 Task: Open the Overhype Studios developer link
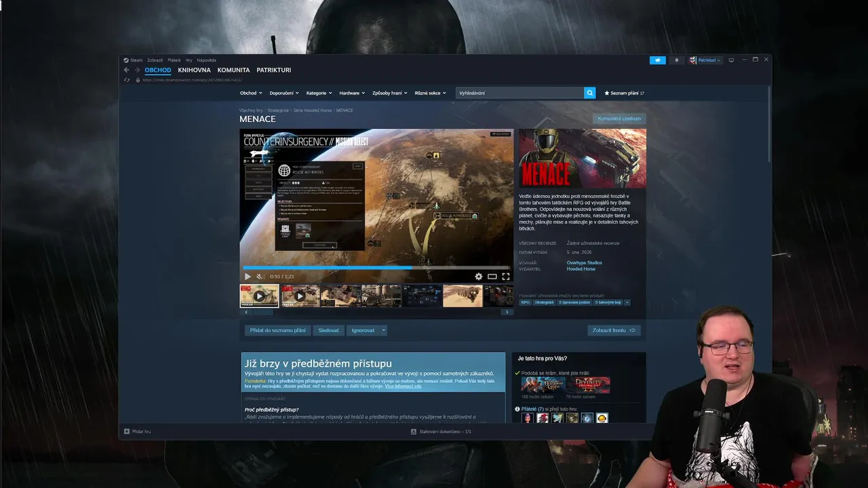(585, 262)
